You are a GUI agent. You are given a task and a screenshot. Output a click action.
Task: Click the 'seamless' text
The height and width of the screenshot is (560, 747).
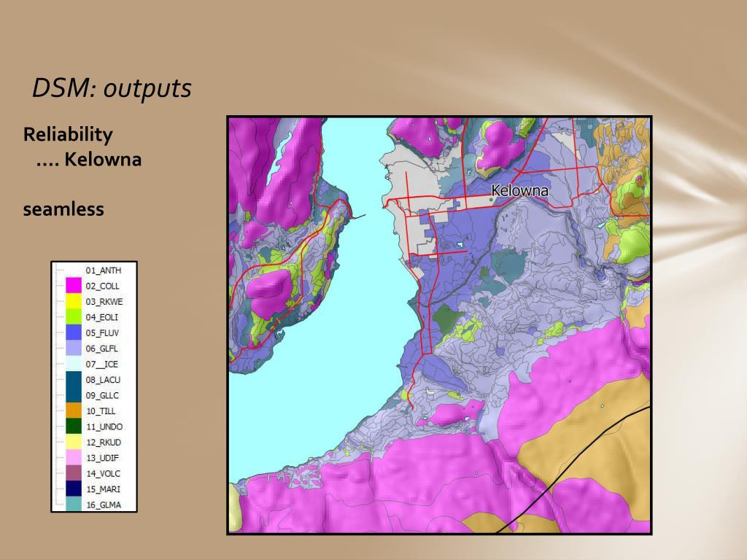point(63,209)
